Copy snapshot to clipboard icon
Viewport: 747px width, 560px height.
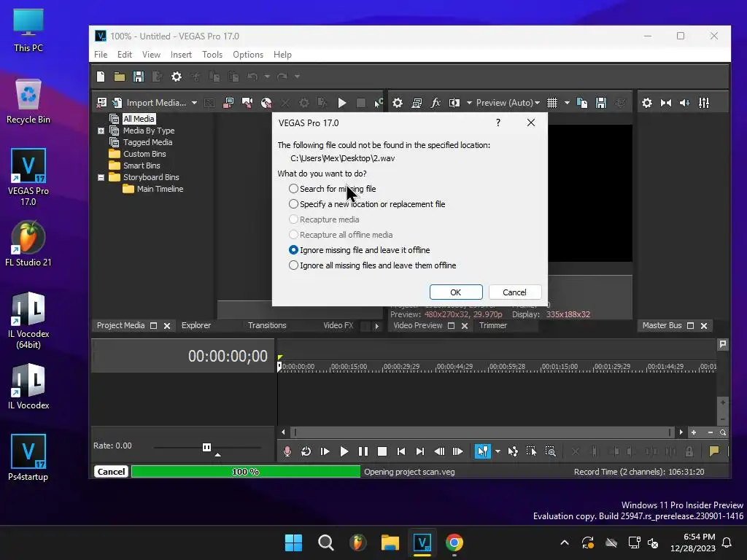[581, 103]
